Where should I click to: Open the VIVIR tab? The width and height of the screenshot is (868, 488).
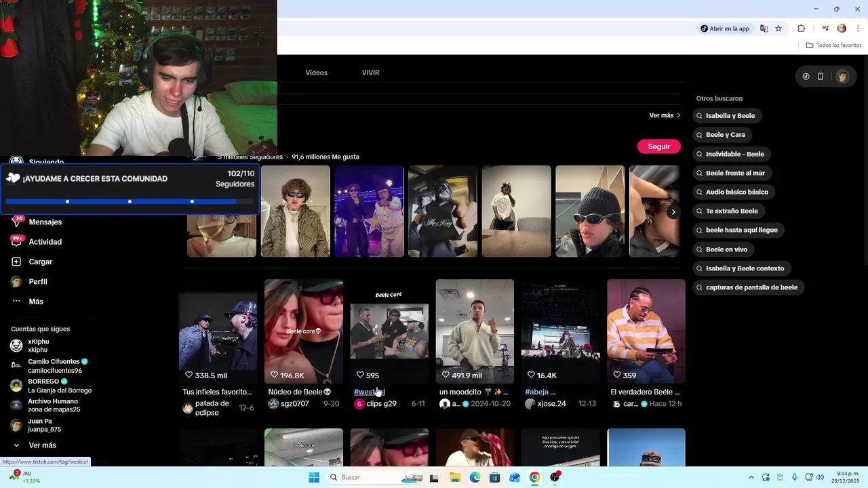[370, 73]
